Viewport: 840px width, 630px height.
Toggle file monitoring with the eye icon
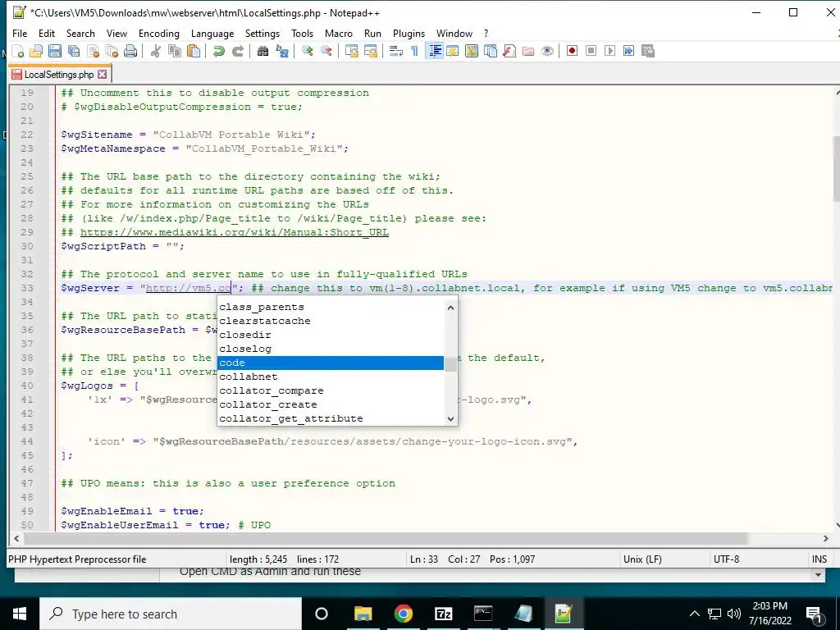click(547, 51)
